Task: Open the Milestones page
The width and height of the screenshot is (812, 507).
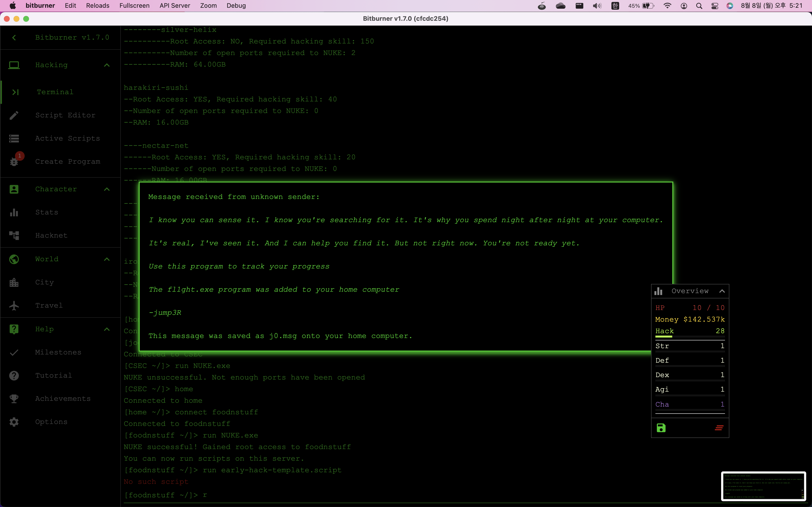Action: [58, 352]
